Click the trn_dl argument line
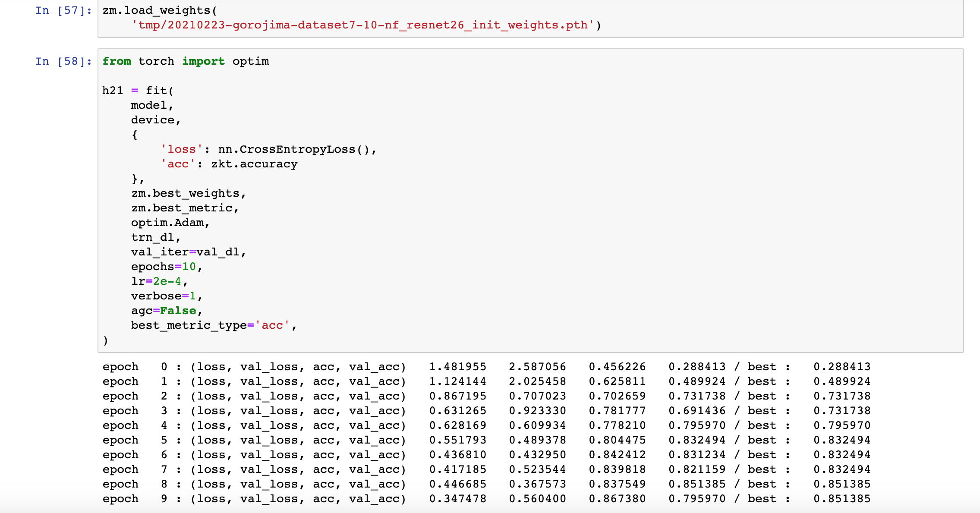 pos(156,237)
